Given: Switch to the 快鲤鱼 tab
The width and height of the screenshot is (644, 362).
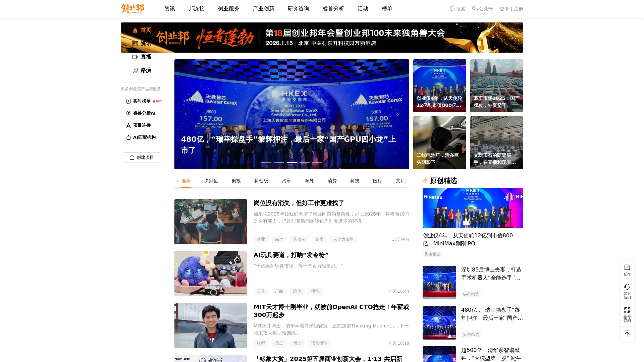Looking at the screenshot, I should pyautogui.click(x=211, y=181).
